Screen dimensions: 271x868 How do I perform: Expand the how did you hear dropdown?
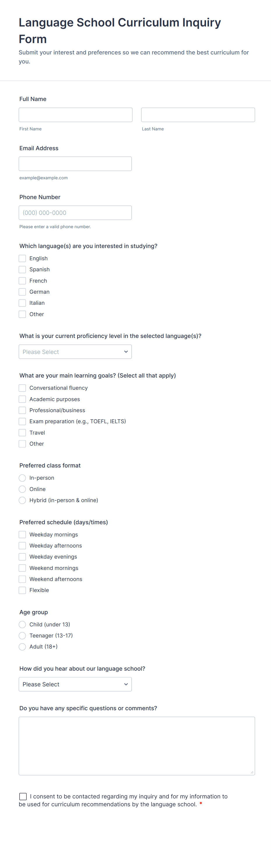(x=75, y=684)
